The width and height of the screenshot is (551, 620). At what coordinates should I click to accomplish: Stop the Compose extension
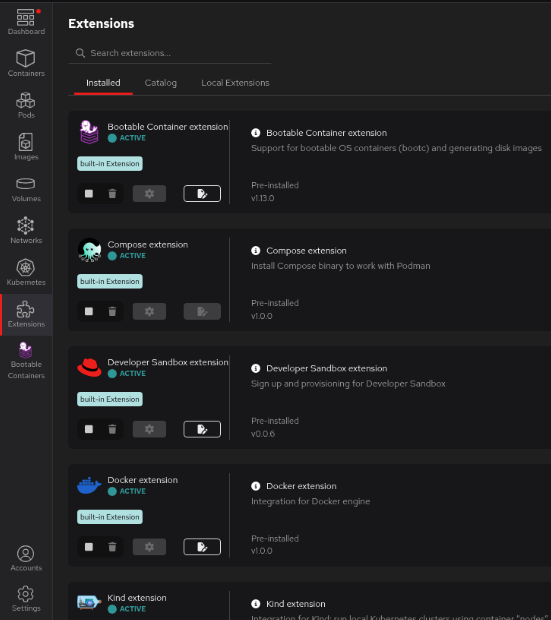(89, 312)
